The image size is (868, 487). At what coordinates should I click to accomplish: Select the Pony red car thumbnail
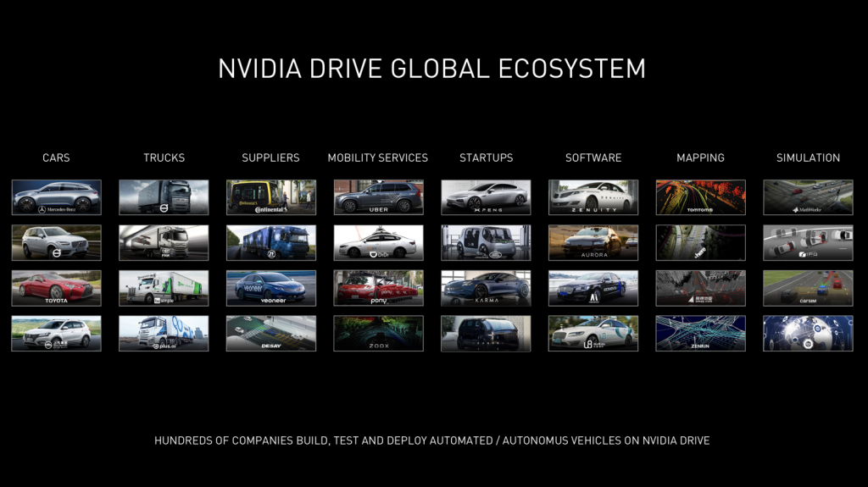tap(379, 288)
